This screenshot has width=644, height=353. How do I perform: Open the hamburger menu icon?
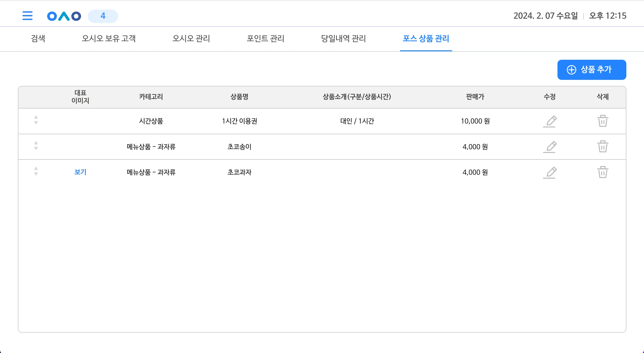(x=27, y=16)
